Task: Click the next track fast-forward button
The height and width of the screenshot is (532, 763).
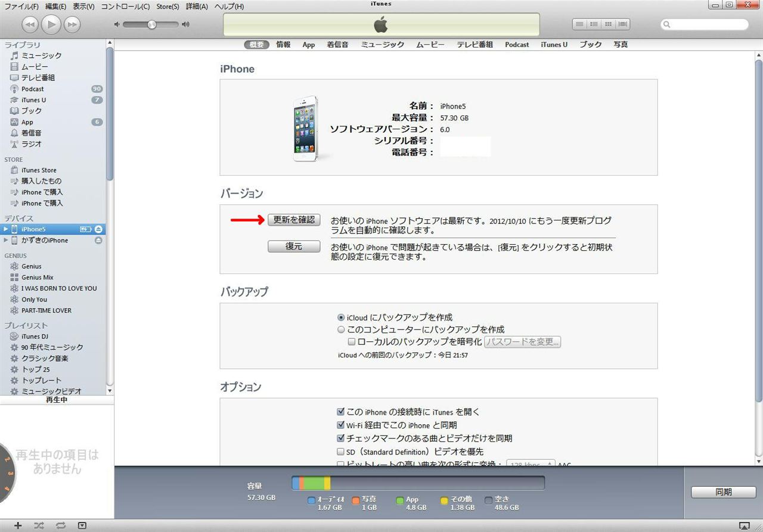Action: 72,24
